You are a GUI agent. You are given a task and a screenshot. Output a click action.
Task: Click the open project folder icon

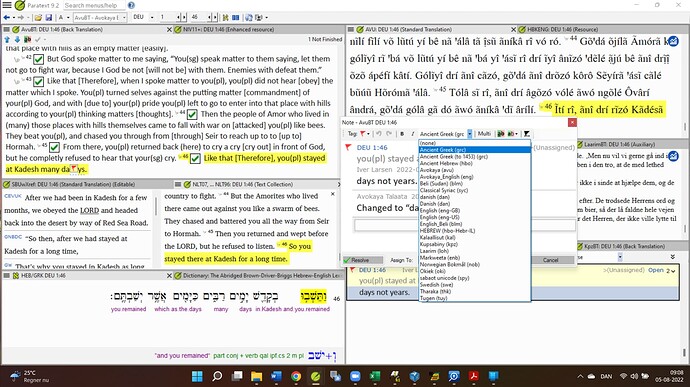pos(38,18)
